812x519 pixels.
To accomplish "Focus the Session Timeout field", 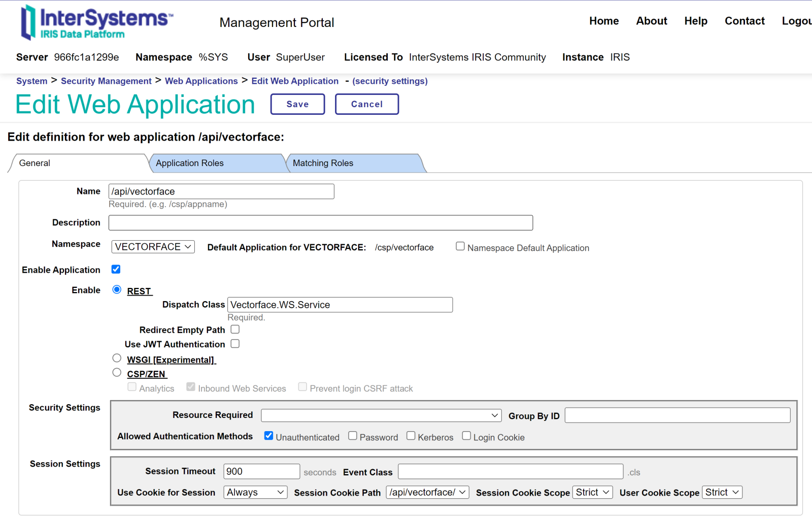I will click(x=261, y=471).
